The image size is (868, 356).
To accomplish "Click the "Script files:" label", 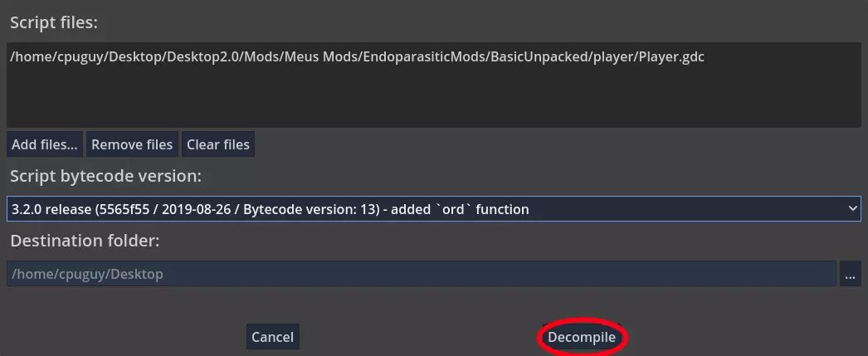I will click(x=54, y=22).
